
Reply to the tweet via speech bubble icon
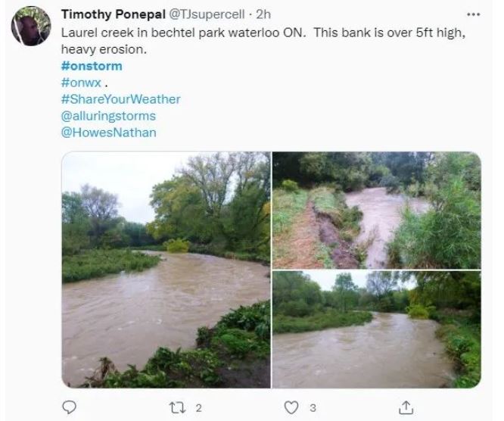click(69, 407)
